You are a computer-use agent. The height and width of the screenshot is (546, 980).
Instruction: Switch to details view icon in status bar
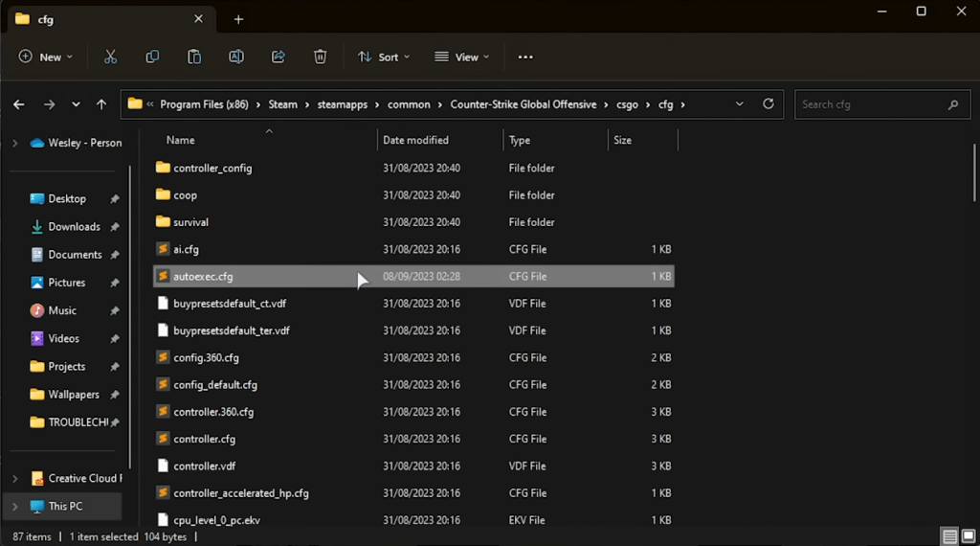click(x=949, y=536)
